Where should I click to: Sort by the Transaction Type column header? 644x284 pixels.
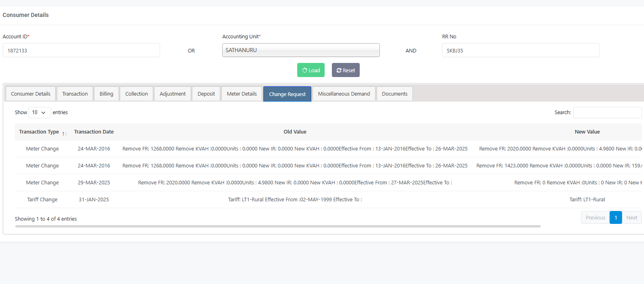click(42, 132)
